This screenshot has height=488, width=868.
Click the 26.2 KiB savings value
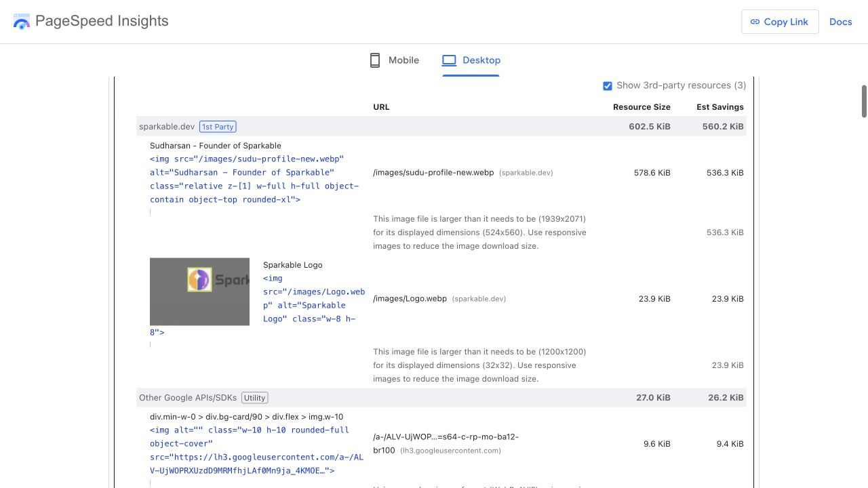[726, 398]
